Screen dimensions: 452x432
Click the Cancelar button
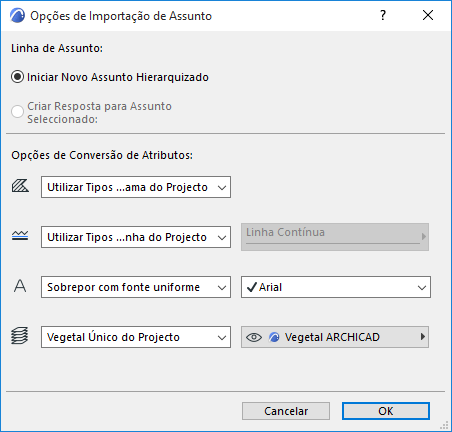click(286, 411)
